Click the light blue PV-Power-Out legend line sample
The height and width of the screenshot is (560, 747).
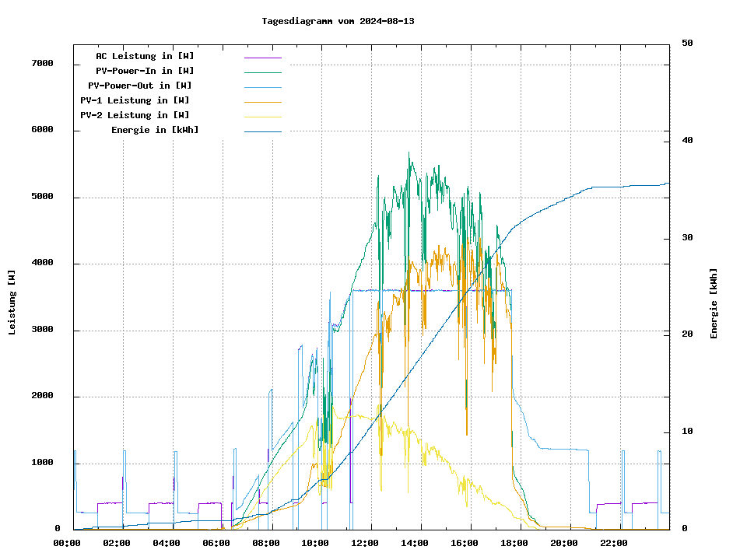tap(262, 87)
